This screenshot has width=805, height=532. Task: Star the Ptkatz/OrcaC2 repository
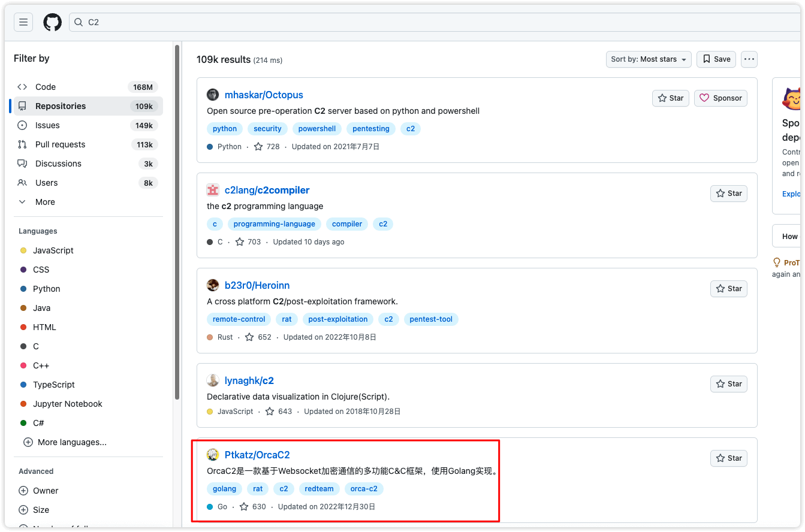(728, 458)
